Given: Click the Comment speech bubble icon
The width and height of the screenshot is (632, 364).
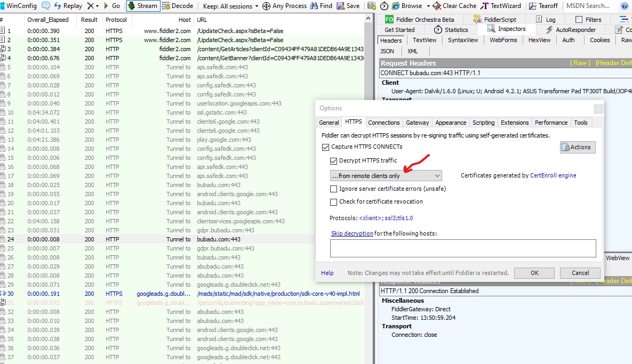Looking at the screenshot, I should (x=46, y=6).
